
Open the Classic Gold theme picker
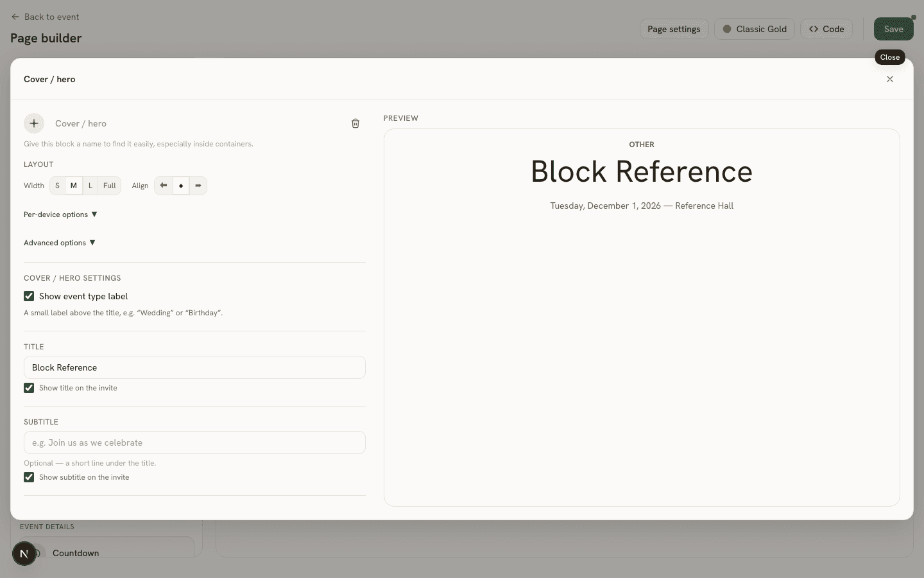[755, 29]
